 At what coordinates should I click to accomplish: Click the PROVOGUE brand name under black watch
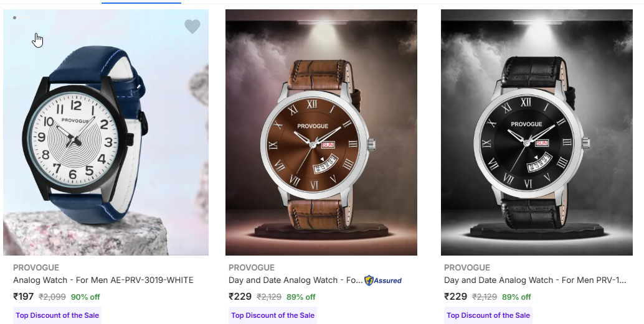point(467,268)
